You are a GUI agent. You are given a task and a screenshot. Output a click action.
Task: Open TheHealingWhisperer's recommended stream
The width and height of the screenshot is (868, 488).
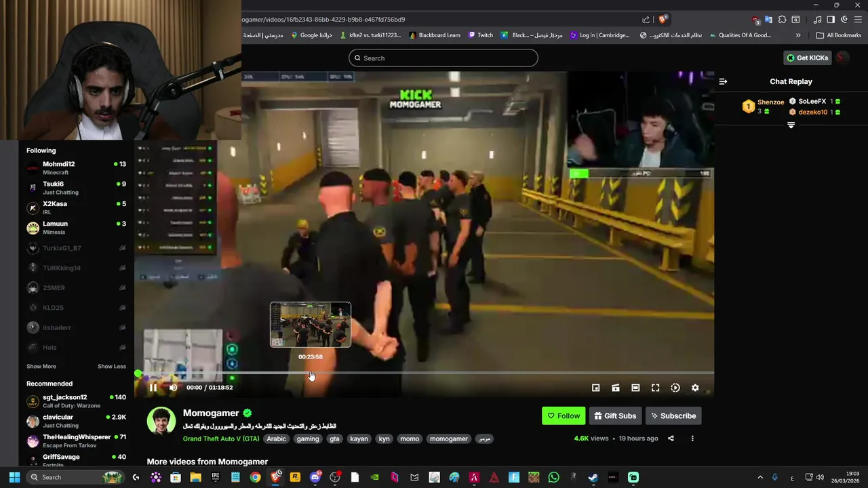coord(76,441)
